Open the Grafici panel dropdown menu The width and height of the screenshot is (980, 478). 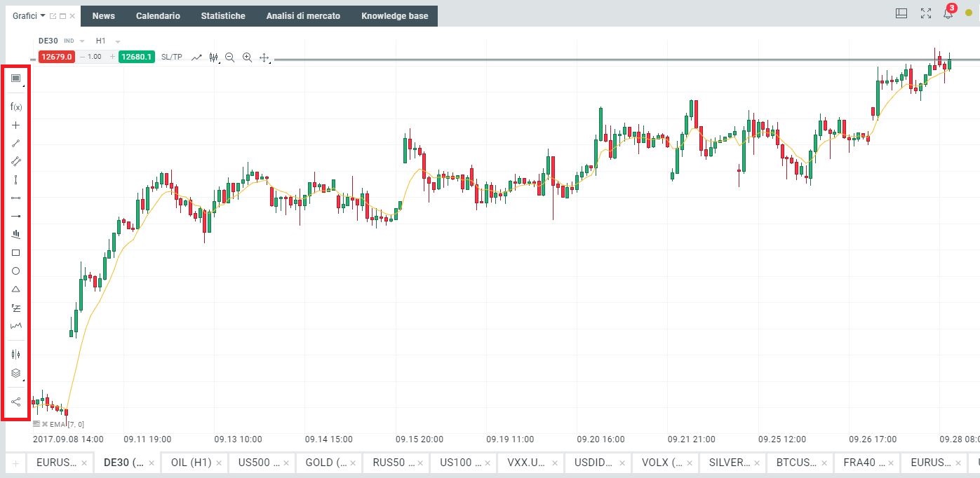(43, 15)
